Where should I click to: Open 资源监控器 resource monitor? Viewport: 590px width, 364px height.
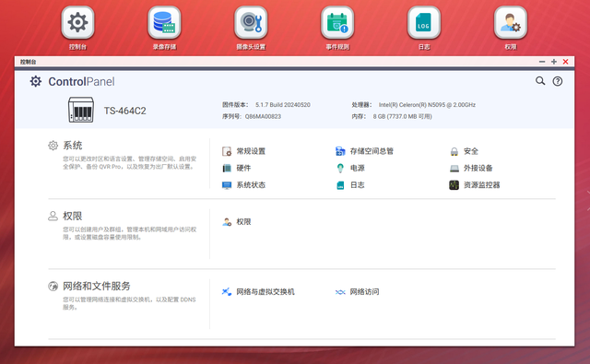[475, 185]
